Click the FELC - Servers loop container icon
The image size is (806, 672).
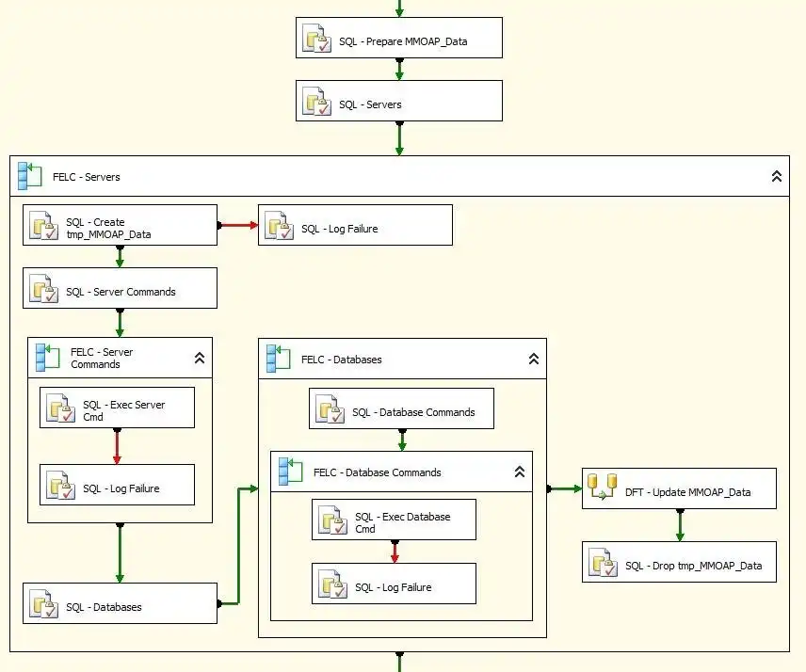pos(30,176)
